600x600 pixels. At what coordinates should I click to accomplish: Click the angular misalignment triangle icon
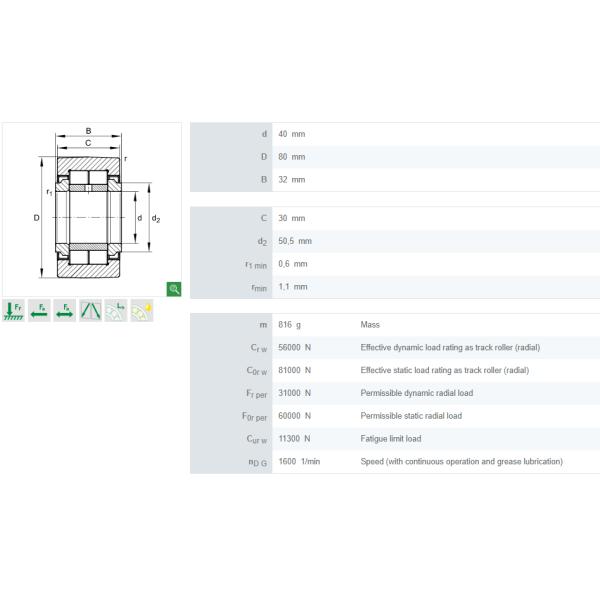click(91, 310)
